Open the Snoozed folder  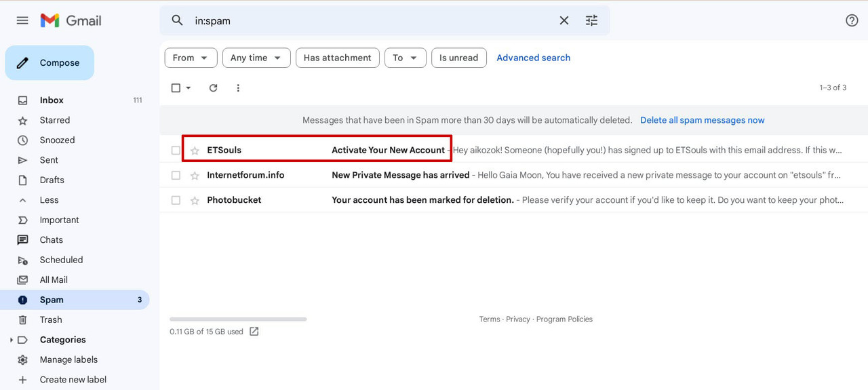pyautogui.click(x=75, y=140)
